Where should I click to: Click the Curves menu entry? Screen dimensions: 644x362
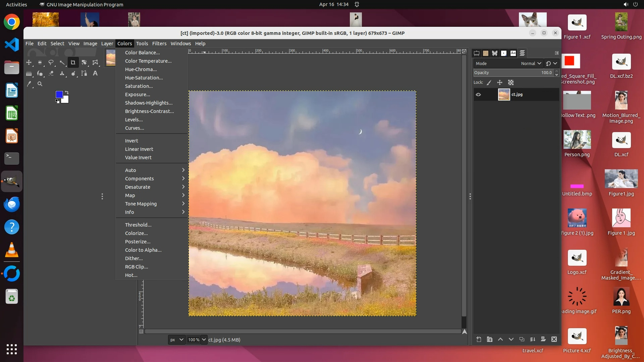pyautogui.click(x=135, y=128)
